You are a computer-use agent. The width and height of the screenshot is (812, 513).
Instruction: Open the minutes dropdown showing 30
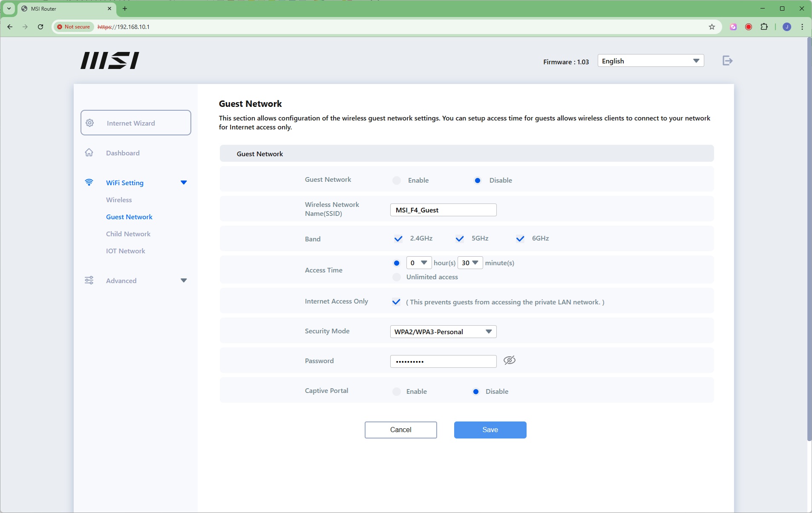click(470, 263)
